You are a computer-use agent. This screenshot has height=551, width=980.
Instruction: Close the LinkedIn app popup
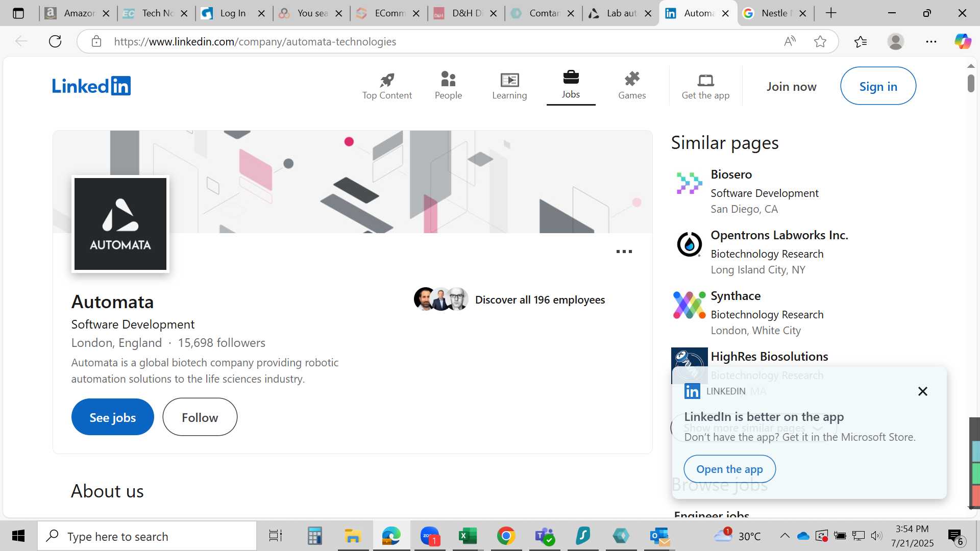click(x=922, y=391)
